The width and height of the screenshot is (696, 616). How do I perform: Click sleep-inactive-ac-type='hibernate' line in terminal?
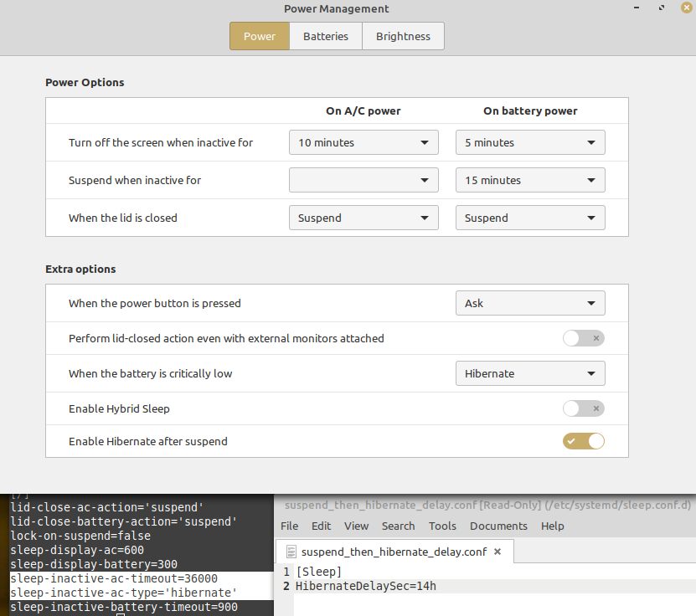click(124, 593)
